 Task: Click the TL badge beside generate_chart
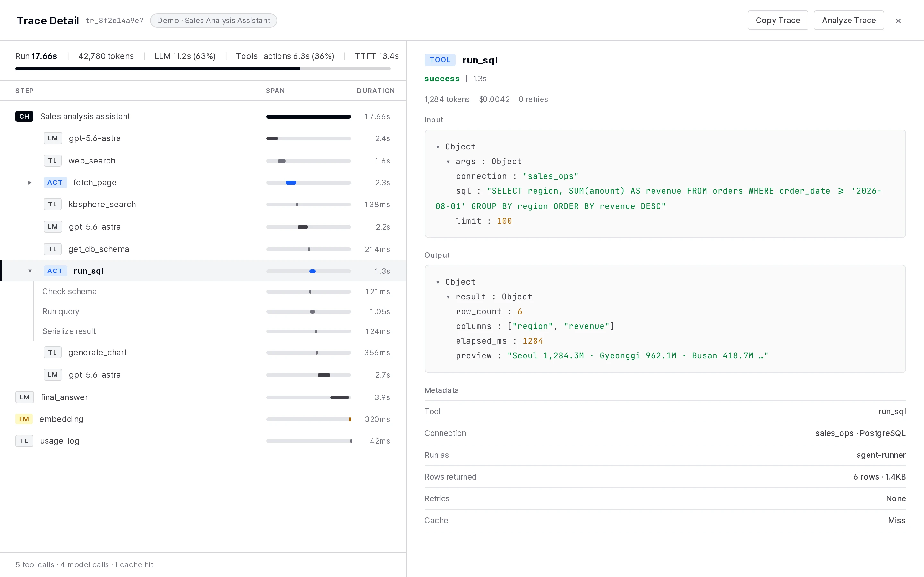coord(53,352)
